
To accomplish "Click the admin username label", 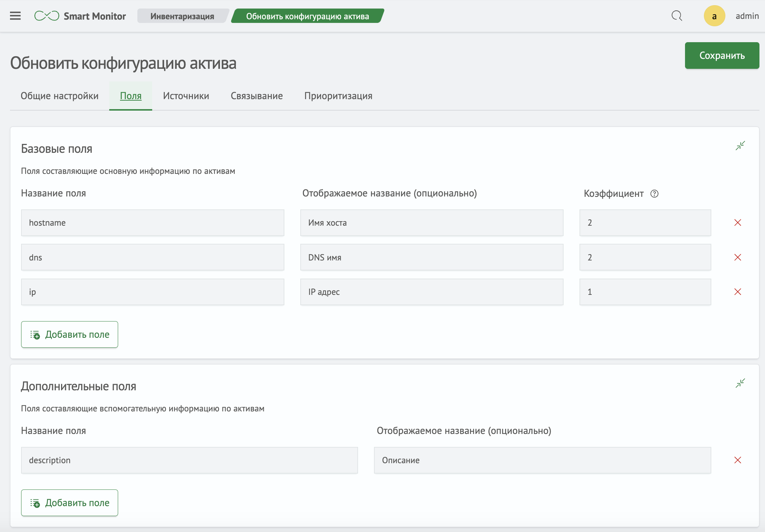I will 747,16.
